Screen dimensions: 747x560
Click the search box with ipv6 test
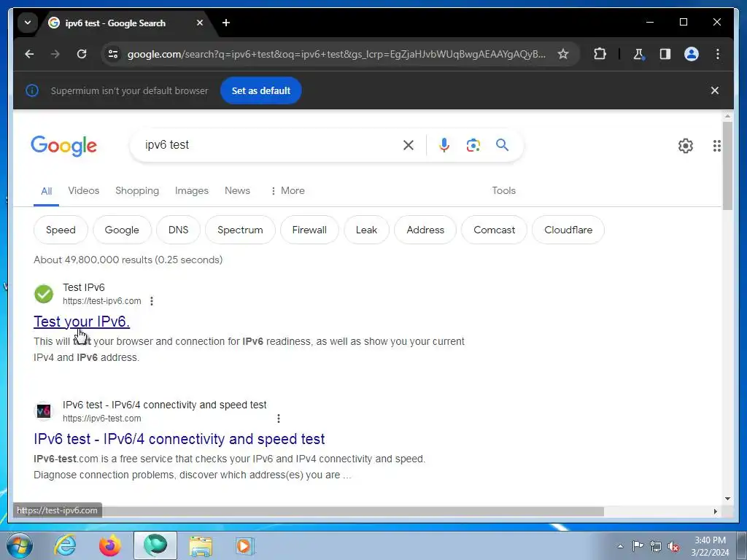point(267,145)
